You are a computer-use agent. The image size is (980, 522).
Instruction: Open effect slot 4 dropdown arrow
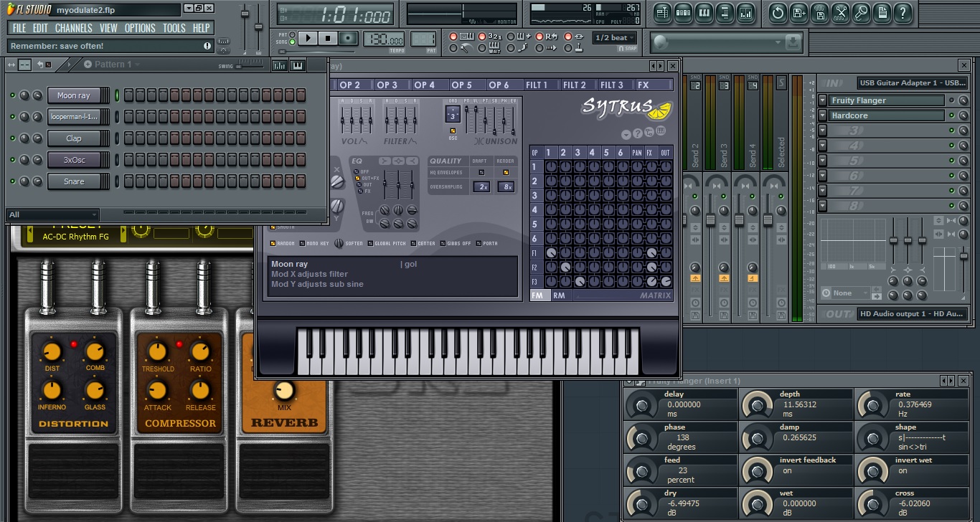click(x=823, y=146)
